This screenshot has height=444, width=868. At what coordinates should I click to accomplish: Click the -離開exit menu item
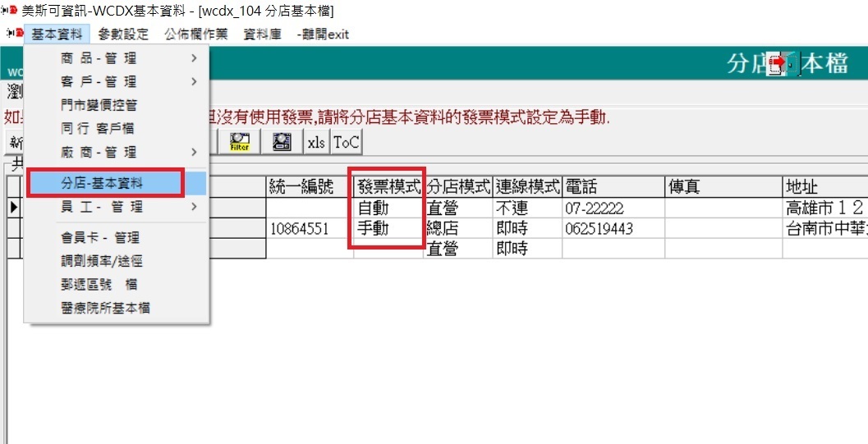pos(323,34)
